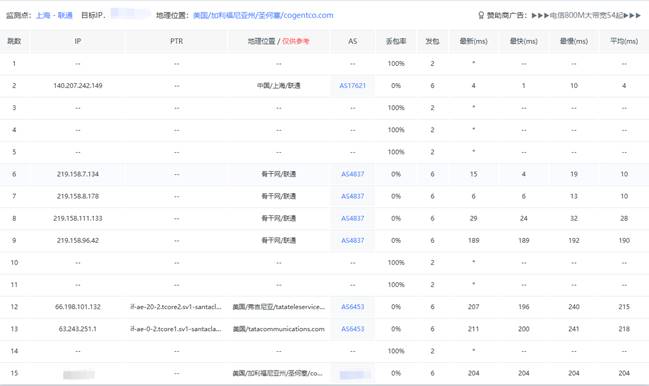Click the IP column header

pyautogui.click(x=78, y=41)
